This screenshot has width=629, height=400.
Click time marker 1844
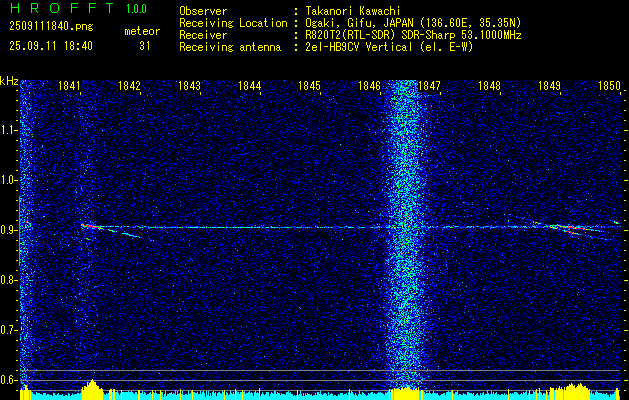click(250, 85)
